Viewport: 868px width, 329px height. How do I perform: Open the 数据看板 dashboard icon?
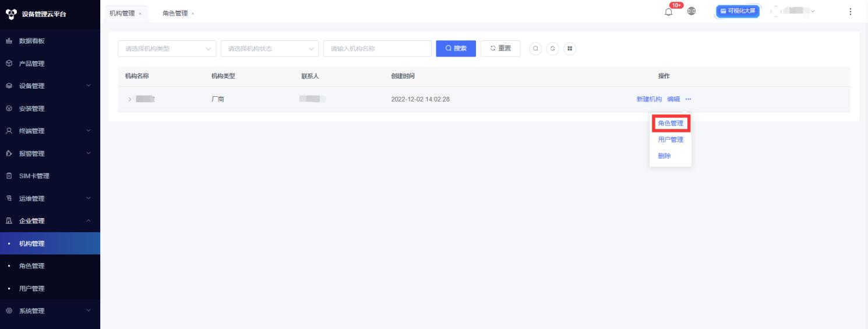click(9, 41)
